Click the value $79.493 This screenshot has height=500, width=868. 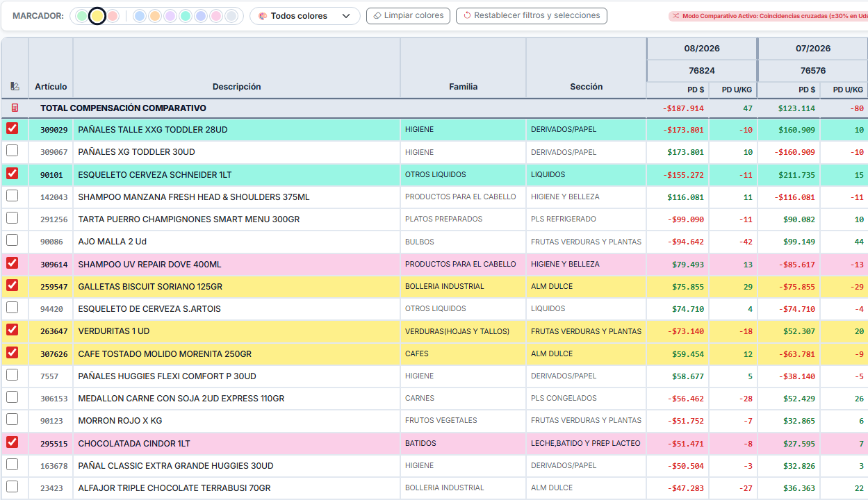click(x=688, y=265)
